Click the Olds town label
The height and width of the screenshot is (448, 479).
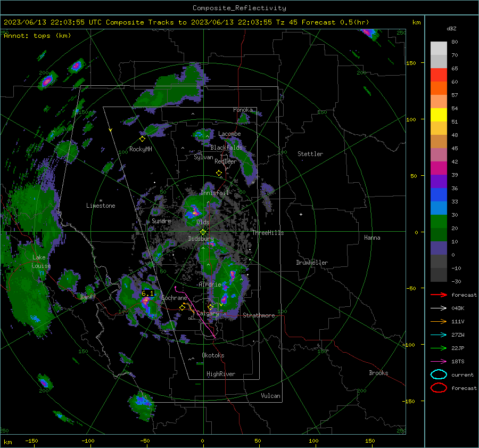[x=203, y=222]
